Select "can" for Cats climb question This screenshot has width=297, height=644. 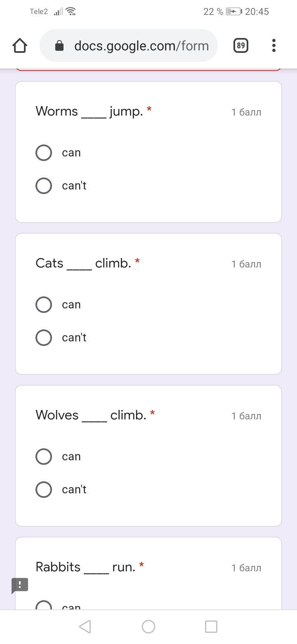click(44, 305)
